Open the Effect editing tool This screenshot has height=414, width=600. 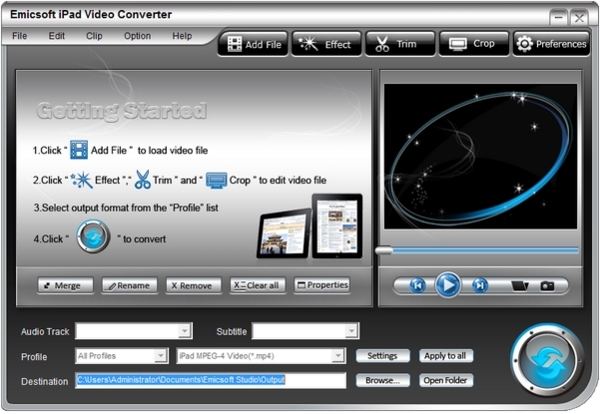tap(326, 44)
